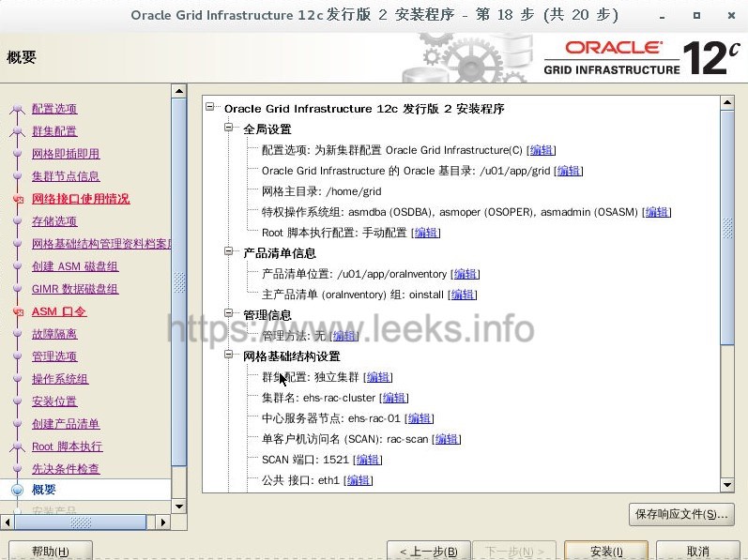Open 创建产品清单 step
748x560 pixels.
click(66, 424)
